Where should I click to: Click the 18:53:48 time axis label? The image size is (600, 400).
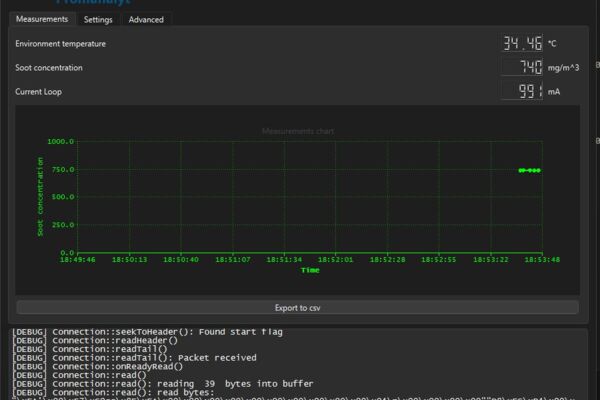pos(542,260)
